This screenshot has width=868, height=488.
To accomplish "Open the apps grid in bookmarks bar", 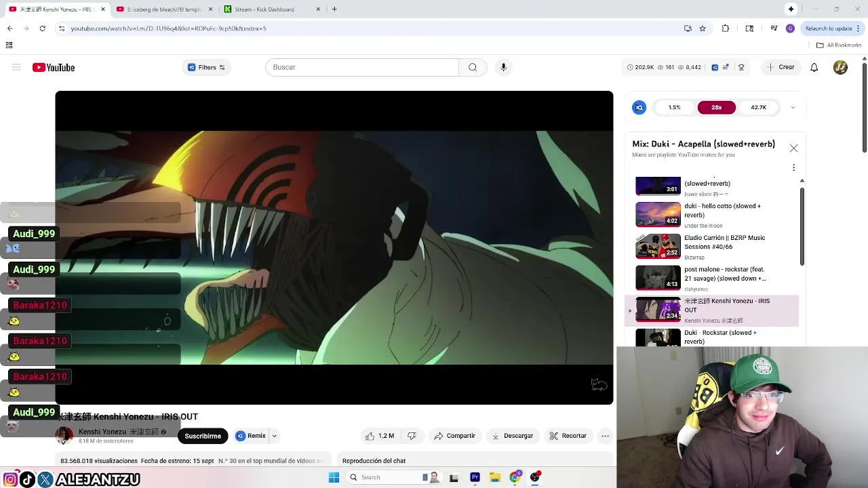I will click(x=9, y=45).
